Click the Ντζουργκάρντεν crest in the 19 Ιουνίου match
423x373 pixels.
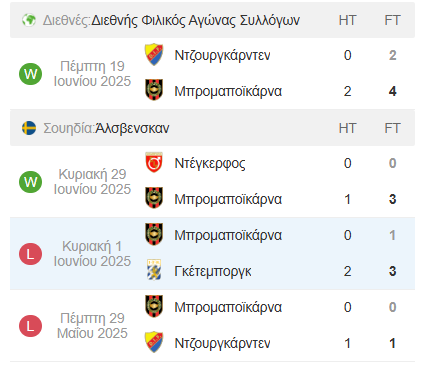pos(154,55)
